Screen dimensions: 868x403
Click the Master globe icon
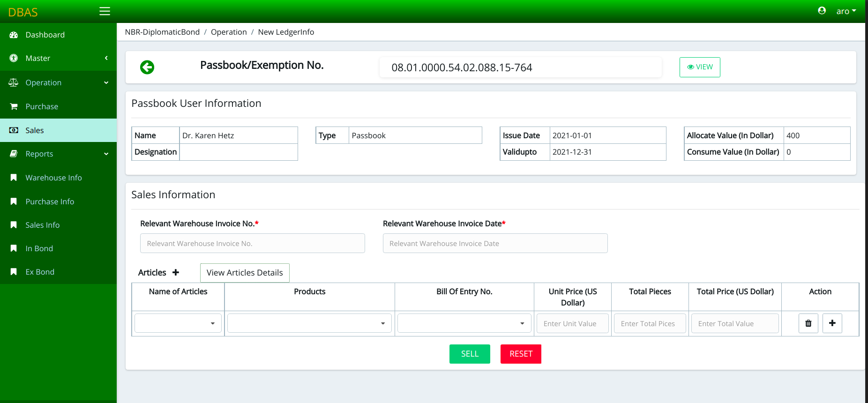point(14,58)
